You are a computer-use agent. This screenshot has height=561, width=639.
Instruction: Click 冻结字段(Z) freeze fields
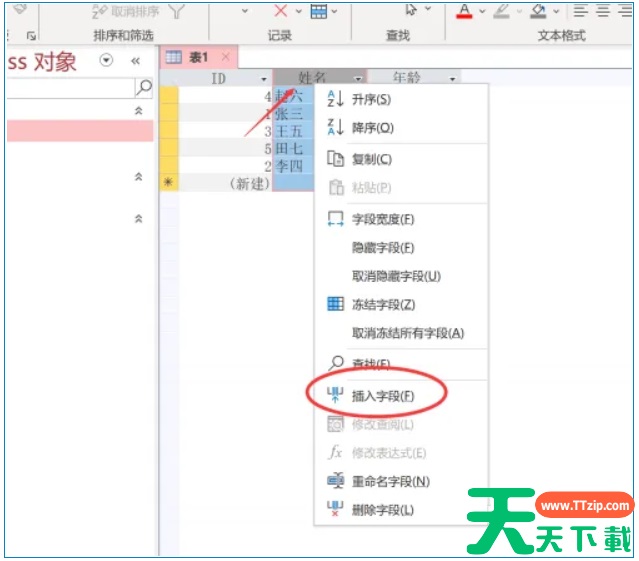(x=383, y=304)
